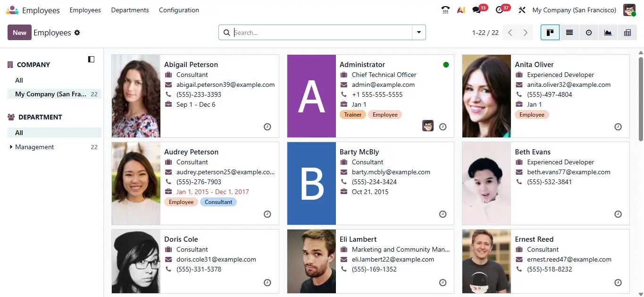Open activity clock on Audrey Peterson card
This screenshot has width=644, height=297.
[268, 214]
